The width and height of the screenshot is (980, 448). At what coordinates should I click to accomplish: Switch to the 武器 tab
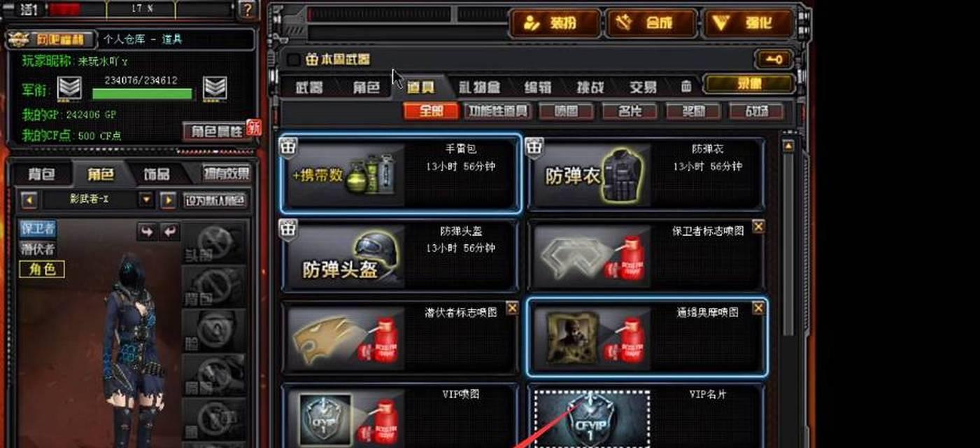click(x=308, y=88)
